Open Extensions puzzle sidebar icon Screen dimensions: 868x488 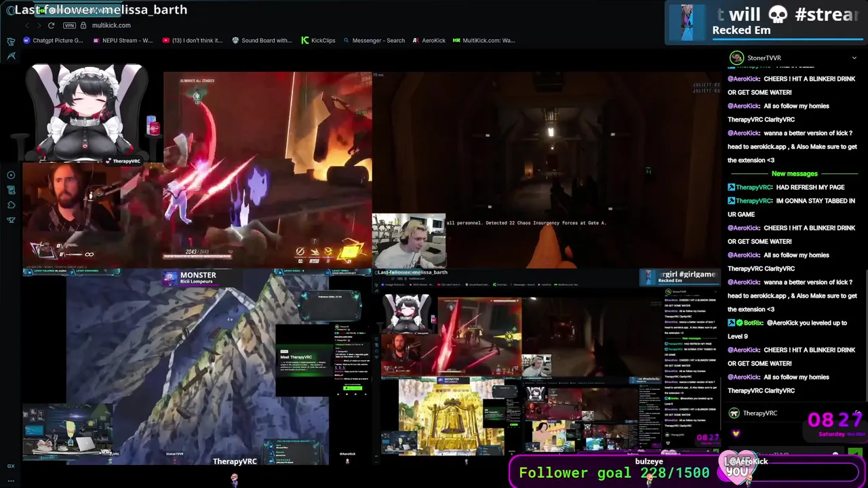click(11, 205)
